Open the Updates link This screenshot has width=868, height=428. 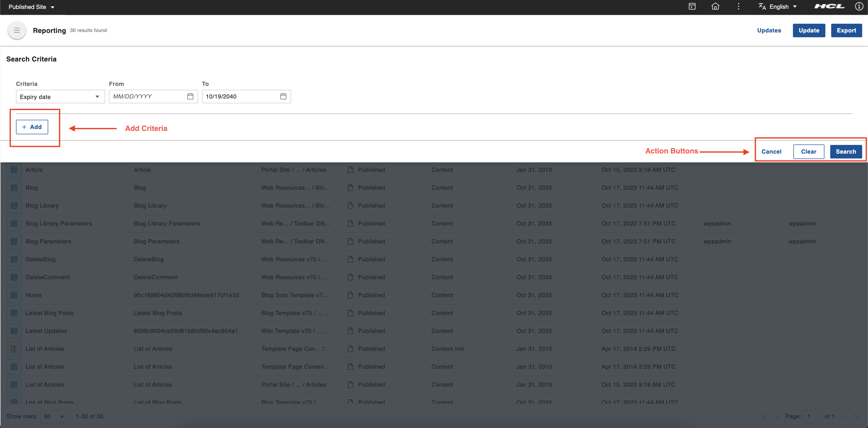pos(769,30)
